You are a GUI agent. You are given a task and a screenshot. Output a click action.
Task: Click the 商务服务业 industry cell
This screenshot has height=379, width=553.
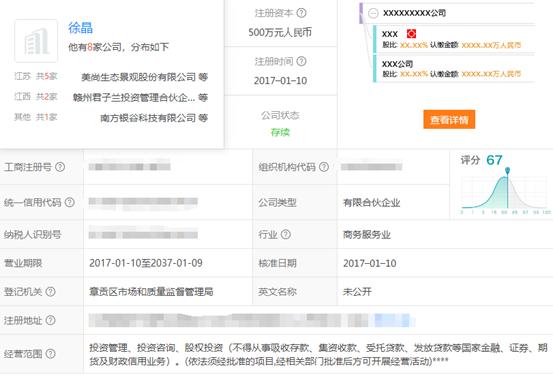coord(367,234)
